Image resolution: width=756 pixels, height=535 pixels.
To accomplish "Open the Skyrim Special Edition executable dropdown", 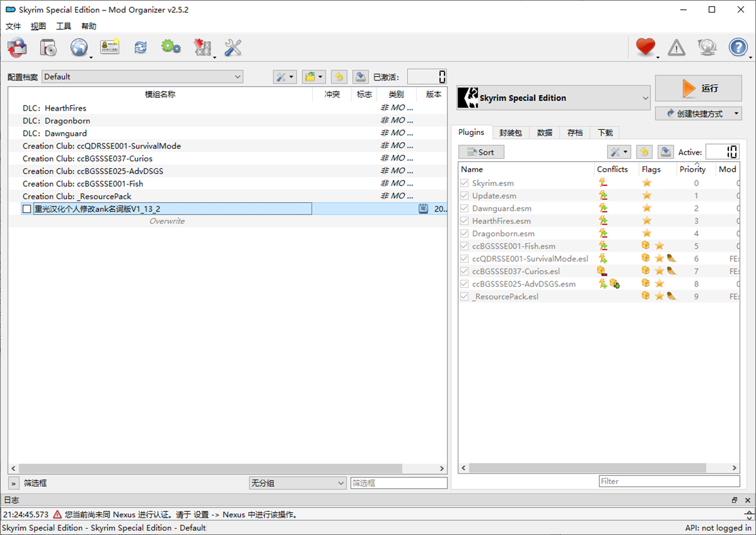I will (x=553, y=98).
